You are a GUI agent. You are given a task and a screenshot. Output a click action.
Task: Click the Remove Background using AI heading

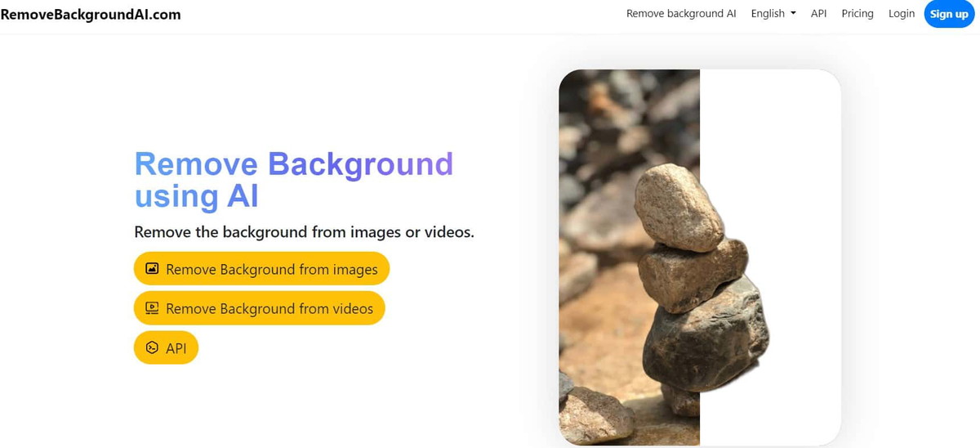tap(293, 180)
